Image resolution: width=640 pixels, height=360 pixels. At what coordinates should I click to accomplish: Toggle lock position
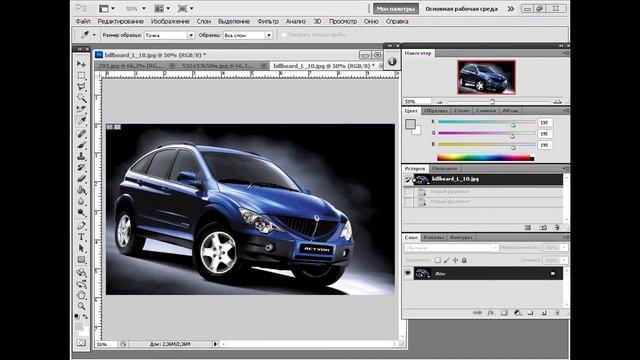point(456,260)
